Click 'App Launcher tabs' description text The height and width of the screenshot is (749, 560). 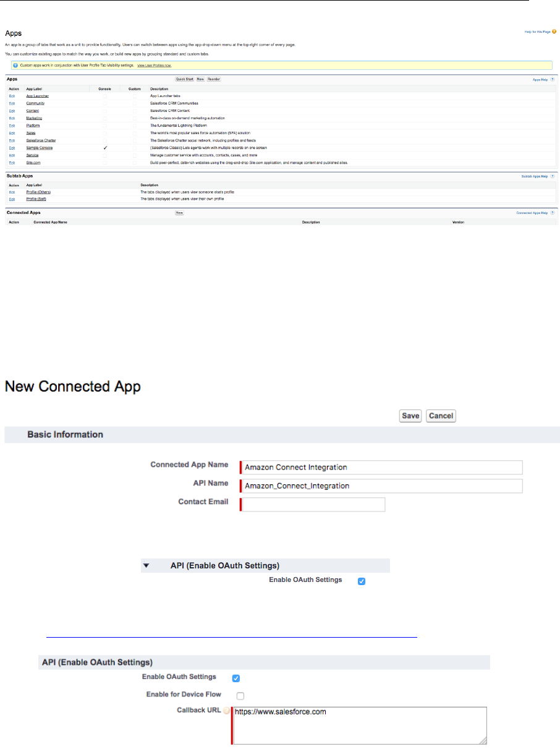click(x=165, y=96)
